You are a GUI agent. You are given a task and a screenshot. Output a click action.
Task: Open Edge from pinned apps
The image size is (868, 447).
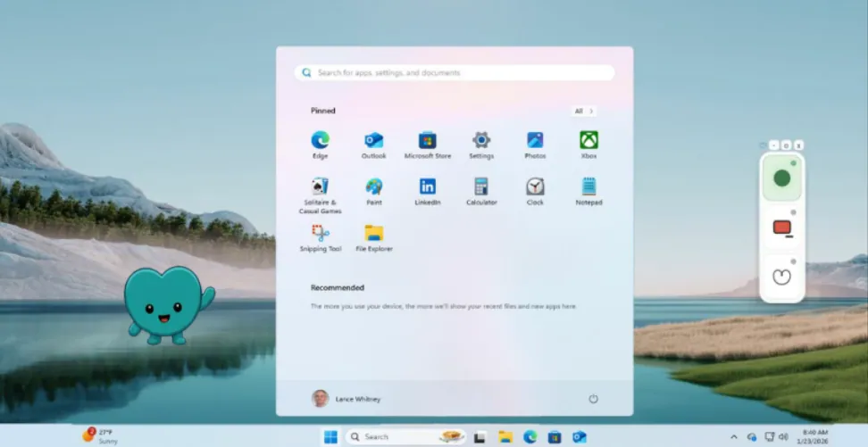320,145
